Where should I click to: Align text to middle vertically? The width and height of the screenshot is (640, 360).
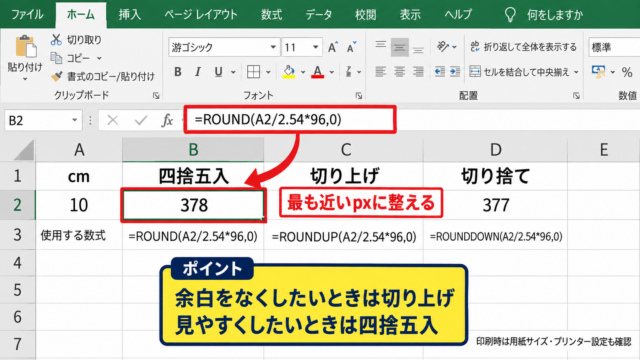pyautogui.click(x=399, y=47)
